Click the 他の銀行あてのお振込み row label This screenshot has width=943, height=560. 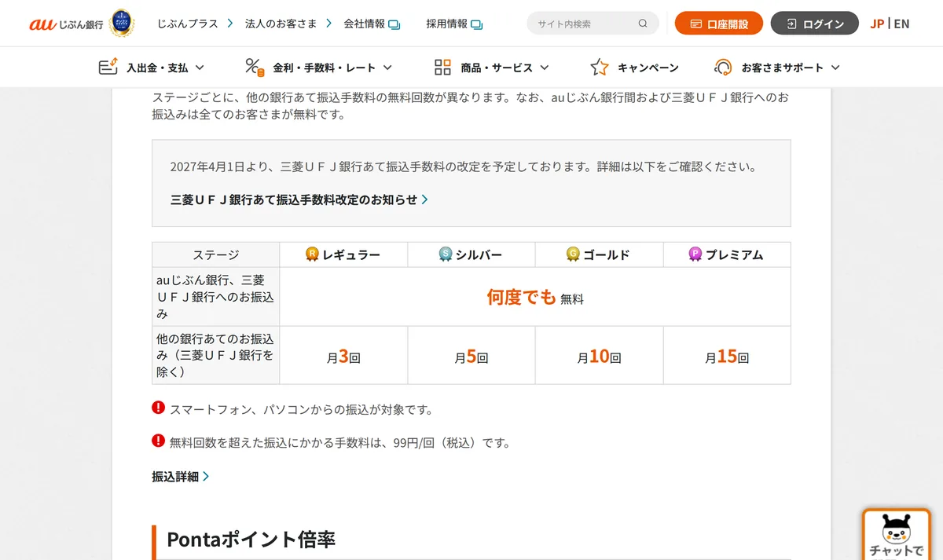coord(216,356)
